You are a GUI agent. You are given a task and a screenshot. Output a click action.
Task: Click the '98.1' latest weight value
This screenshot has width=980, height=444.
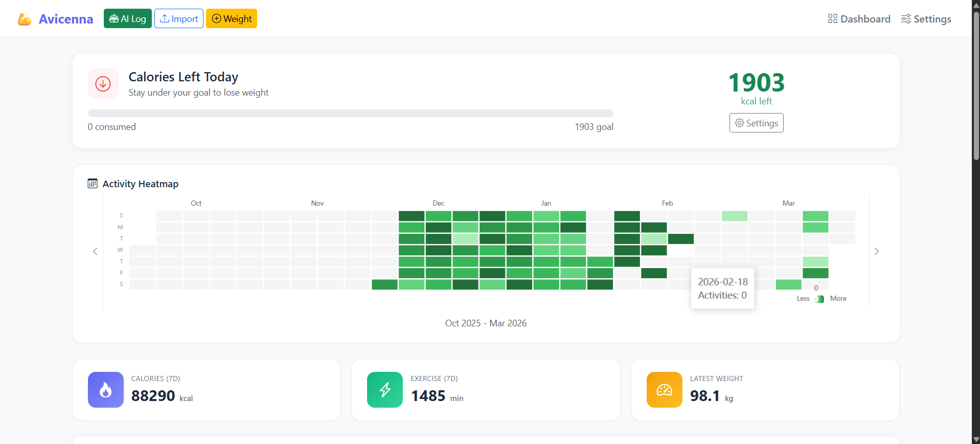(x=705, y=395)
